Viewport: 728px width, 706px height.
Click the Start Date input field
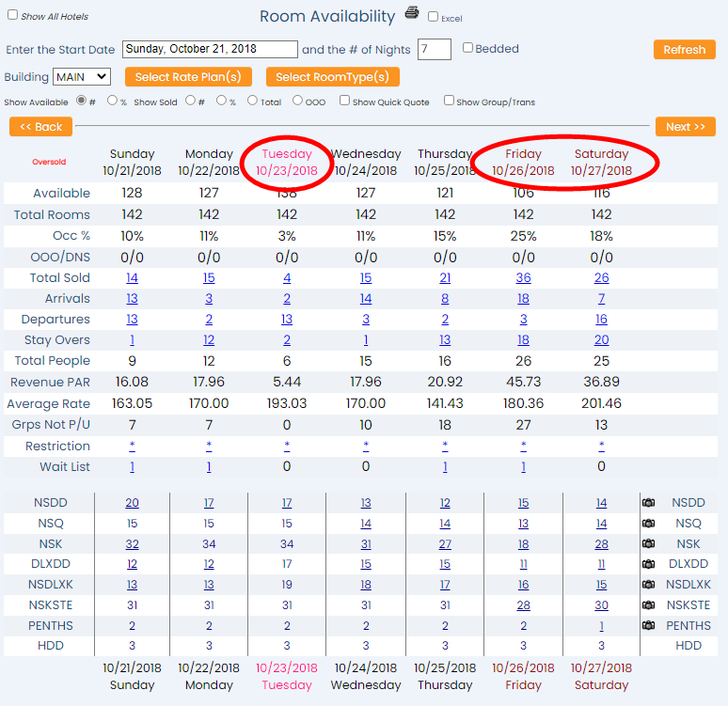pyautogui.click(x=210, y=49)
